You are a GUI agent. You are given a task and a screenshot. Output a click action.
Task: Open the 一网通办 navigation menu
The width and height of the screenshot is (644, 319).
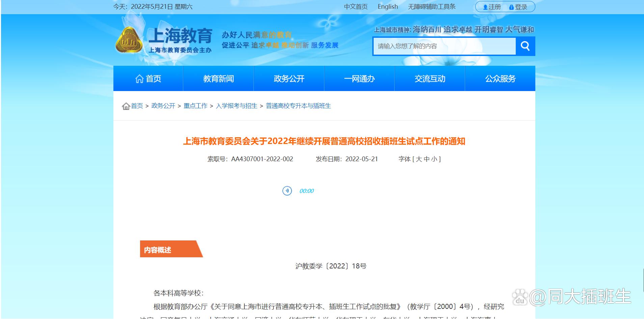359,78
